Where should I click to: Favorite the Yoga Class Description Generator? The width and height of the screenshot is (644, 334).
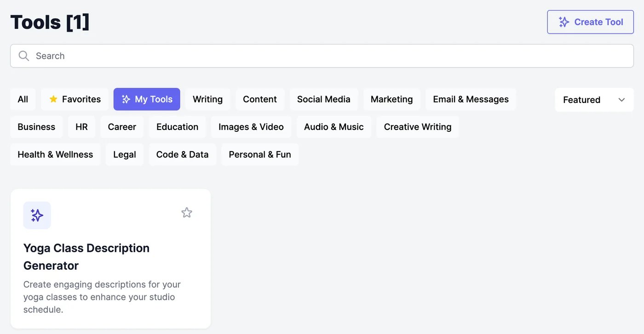(187, 212)
